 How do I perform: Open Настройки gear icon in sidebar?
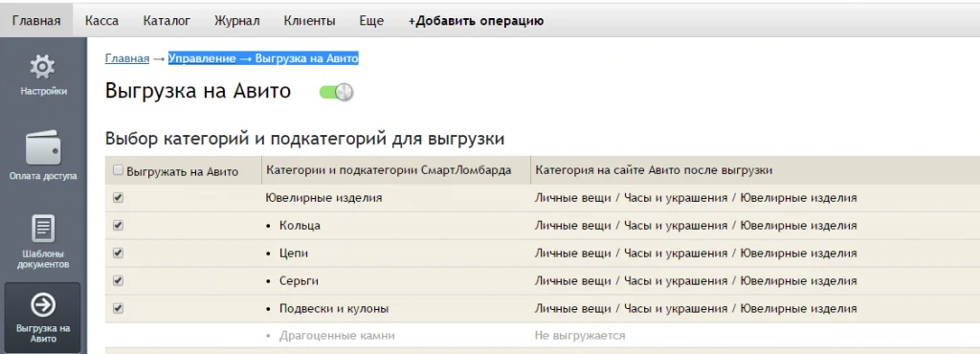pos(43,66)
